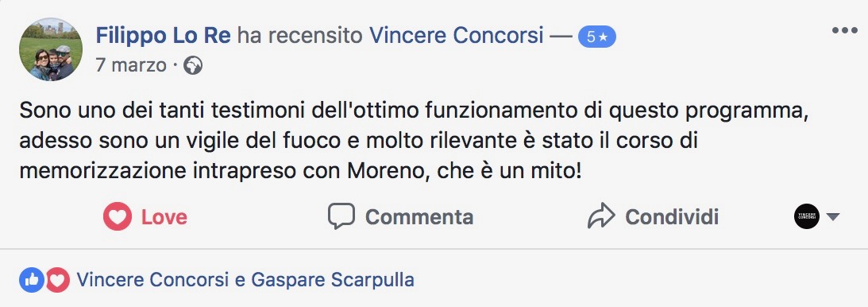The image size is (868, 307).
Task: Click the Condividi button label
Action: (x=672, y=216)
